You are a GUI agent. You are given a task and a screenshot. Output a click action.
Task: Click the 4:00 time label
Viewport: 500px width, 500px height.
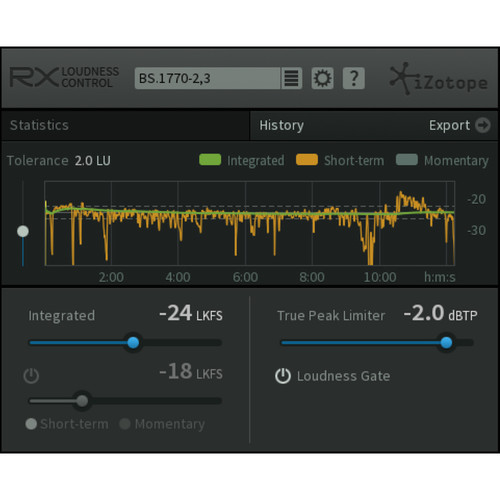tap(178, 277)
